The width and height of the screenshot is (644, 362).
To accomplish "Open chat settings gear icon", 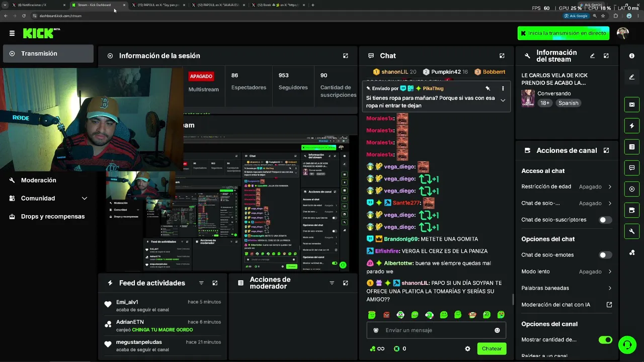I will click(x=467, y=348).
